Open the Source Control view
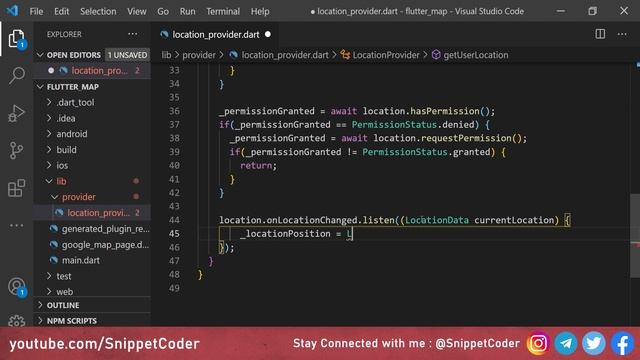 pos(16,151)
